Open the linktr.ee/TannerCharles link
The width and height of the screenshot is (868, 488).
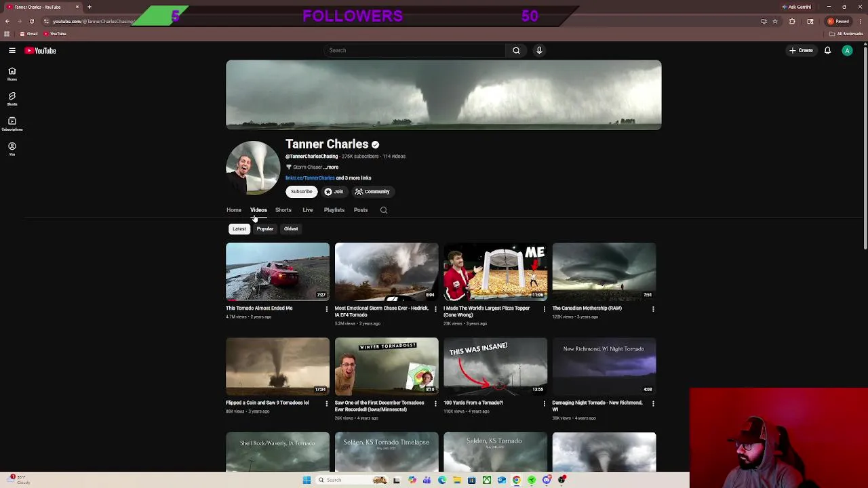(310, 178)
